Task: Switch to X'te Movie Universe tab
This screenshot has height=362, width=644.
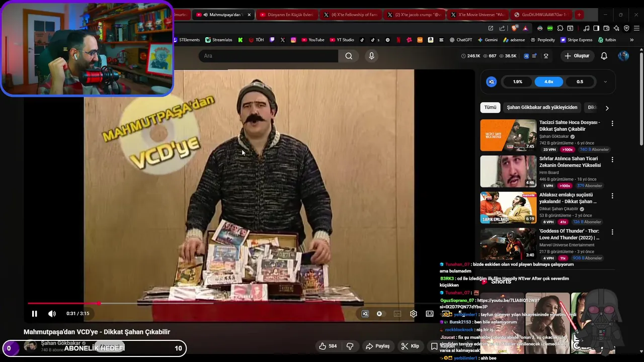Action: (x=477, y=15)
